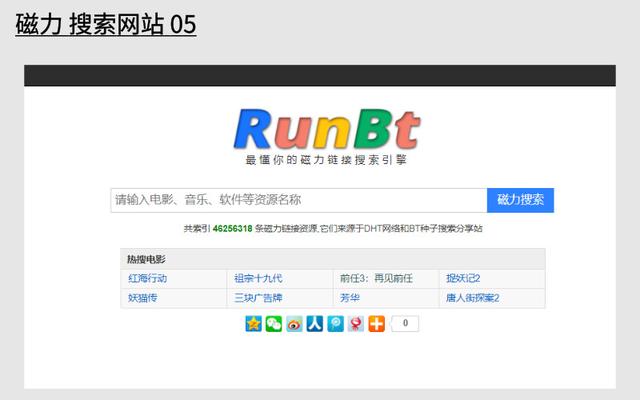Open hot search 捉妖记2
The width and height of the screenshot is (640, 400).
(x=463, y=278)
